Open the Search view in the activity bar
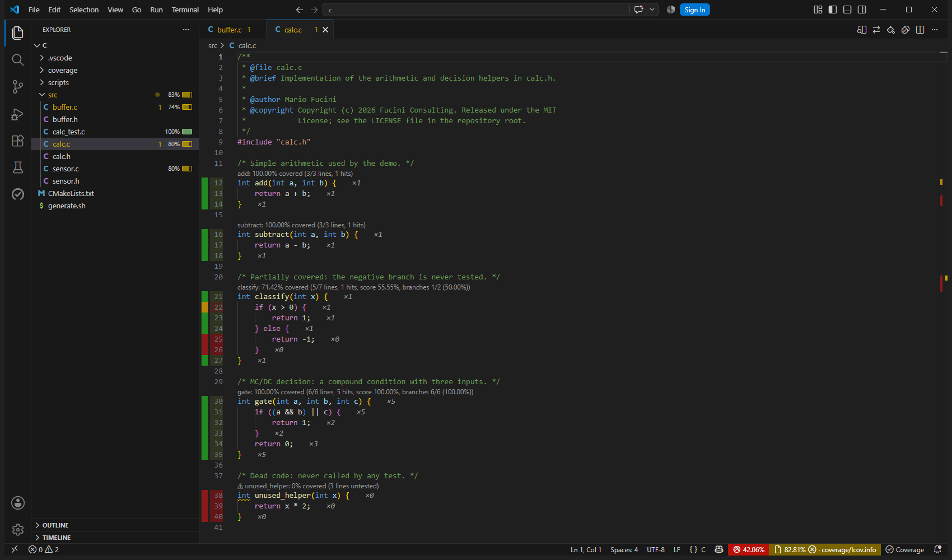This screenshot has width=952, height=560. click(18, 60)
